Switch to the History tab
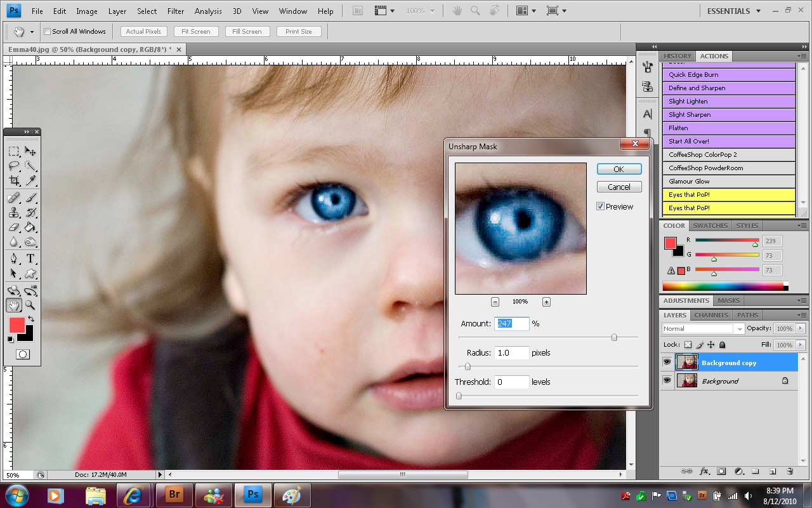 coord(678,56)
